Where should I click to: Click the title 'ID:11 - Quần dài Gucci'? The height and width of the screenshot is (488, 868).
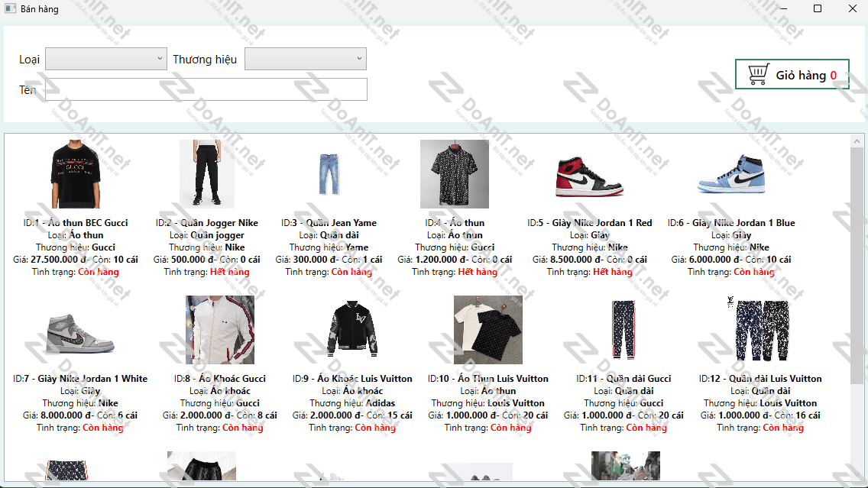(x=623, y=379)
